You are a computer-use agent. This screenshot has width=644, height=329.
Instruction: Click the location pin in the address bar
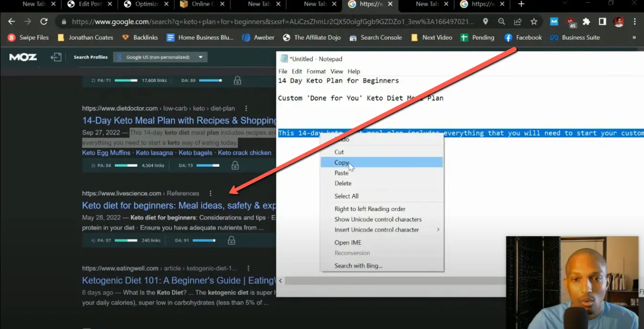click(x=485, y=22)
